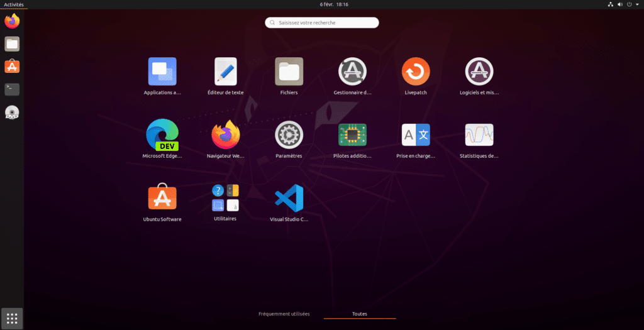This screenshot has height=330, width=644.
Task: Open Logiciels et mises à jour
Action: pos(479,72)
